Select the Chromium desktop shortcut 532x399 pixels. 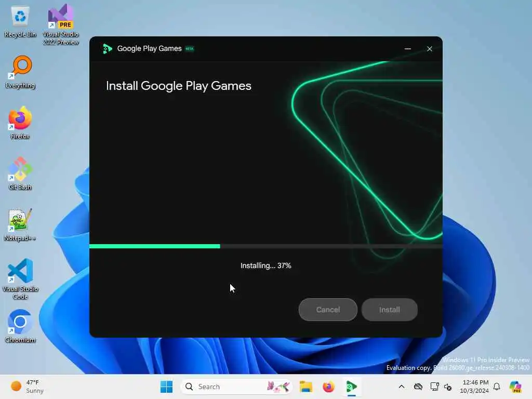20,326
